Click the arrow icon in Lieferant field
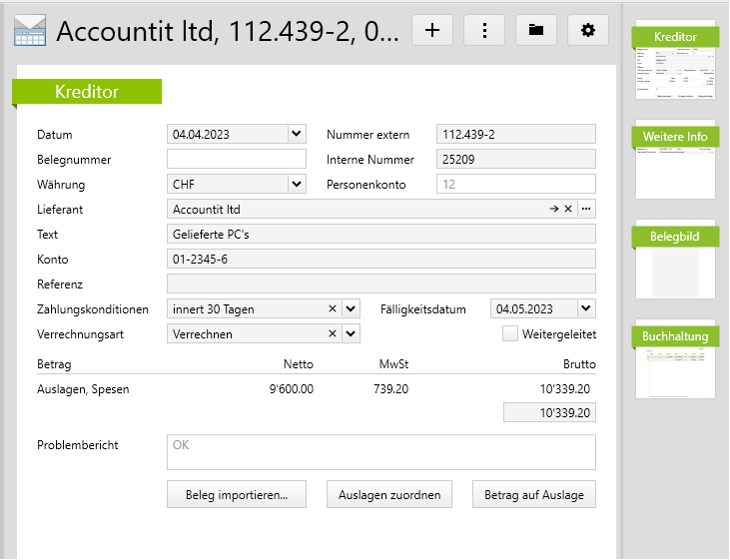Image resolution: width=730 pixels, height=560 pixels. pyautogui.click(x=553, y=210)
